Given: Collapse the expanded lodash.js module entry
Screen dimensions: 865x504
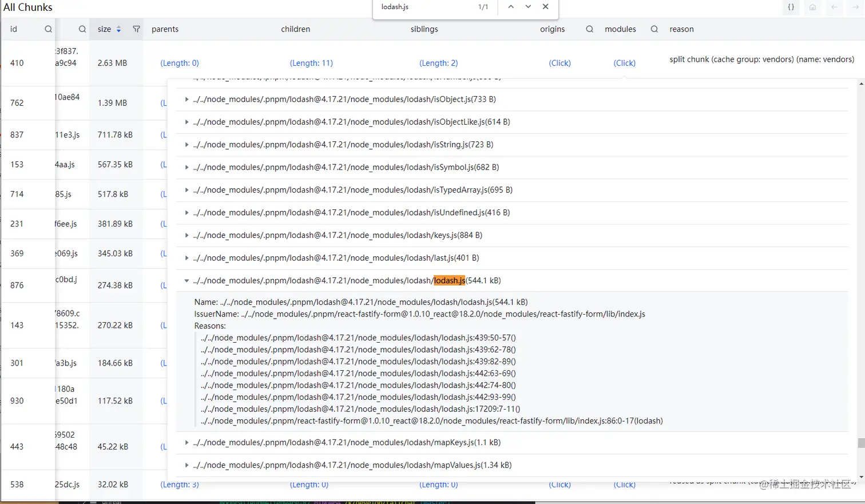Looking at the screenshot, I should click(x=187, y=281).
